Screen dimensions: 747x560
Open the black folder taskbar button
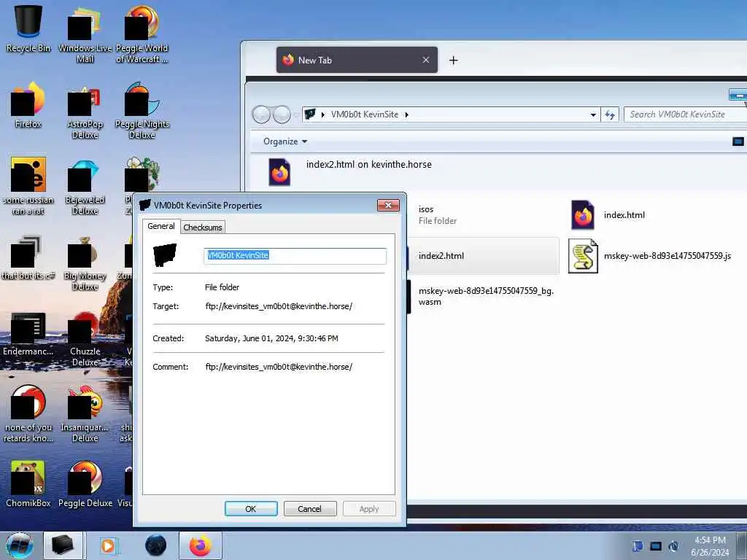[63, 545]
